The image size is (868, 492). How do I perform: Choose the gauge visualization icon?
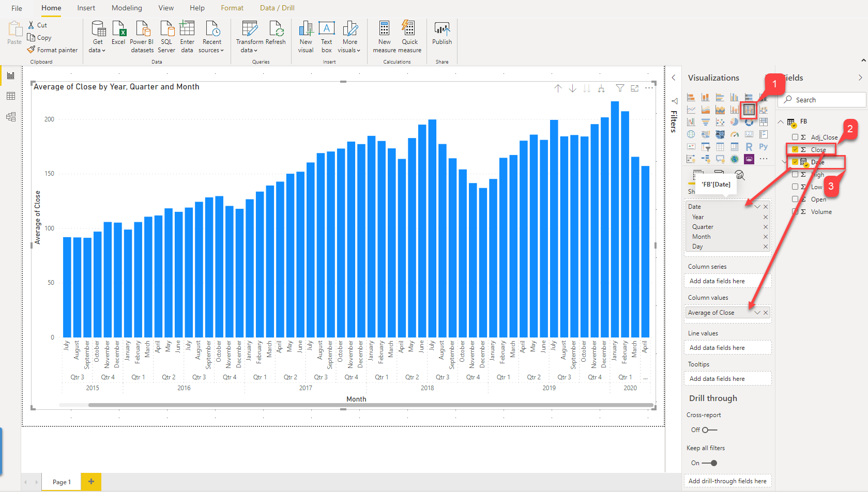point(734,134)
